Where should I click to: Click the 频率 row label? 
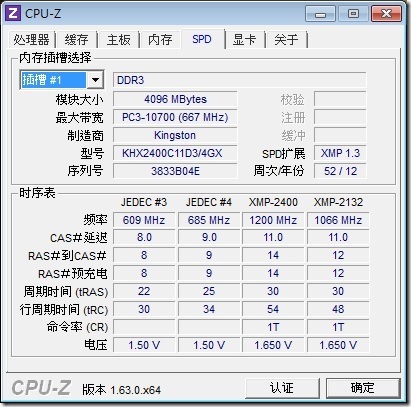(96, 220)
